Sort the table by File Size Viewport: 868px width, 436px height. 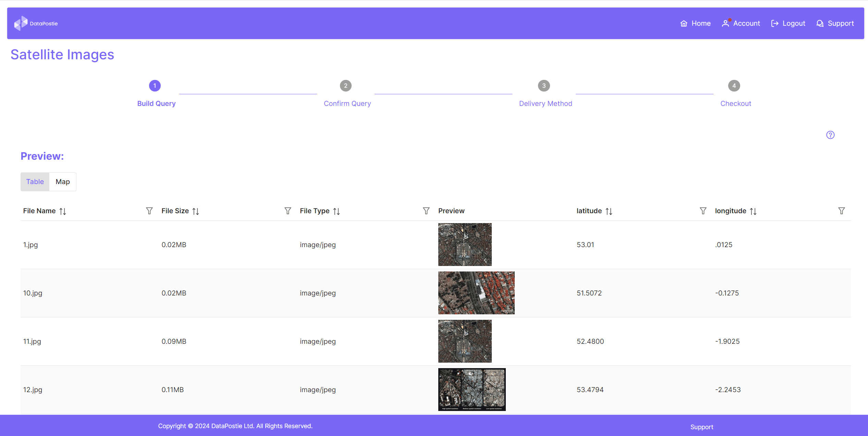(196, 211)
